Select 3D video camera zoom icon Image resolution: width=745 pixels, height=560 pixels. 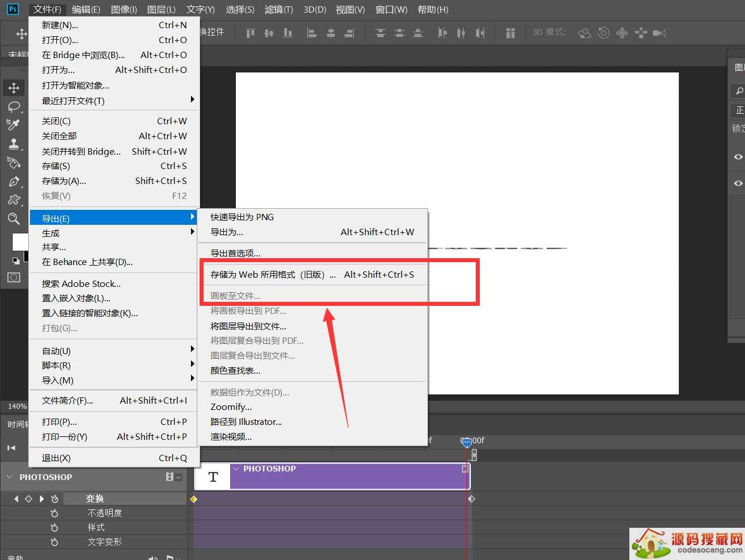(x=659, y=33)
